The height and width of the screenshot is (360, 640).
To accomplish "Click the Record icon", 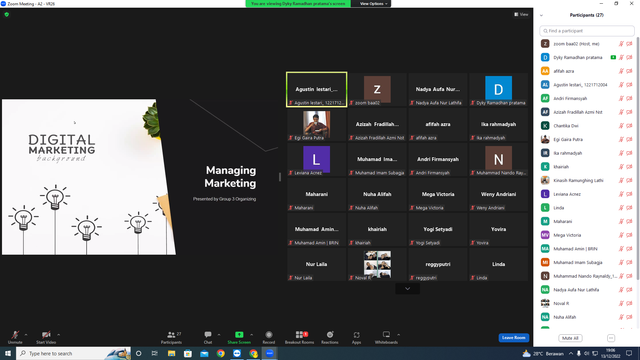I will pos(269,335).
